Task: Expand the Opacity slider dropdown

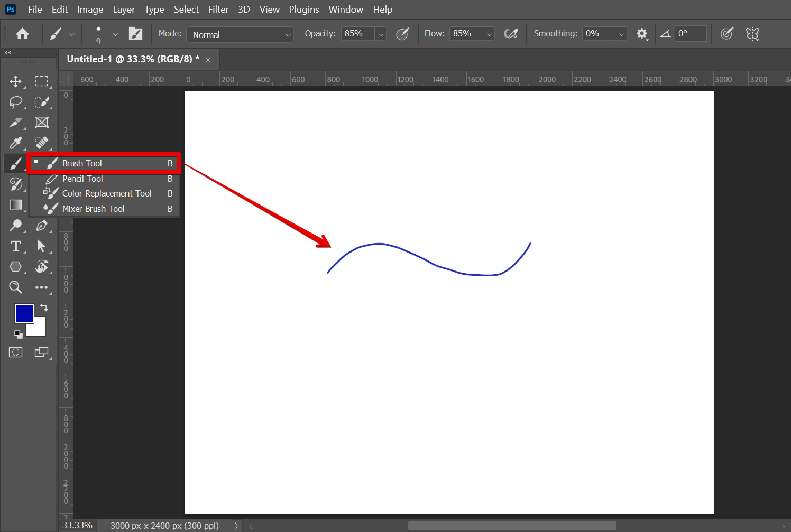Action: (381, 34)
